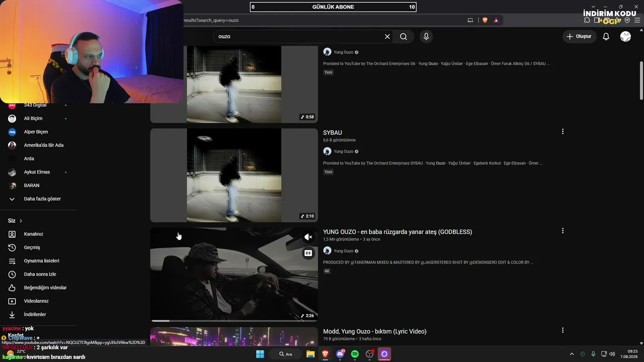Open the Windows Start menu
644x362 pixels.
(x=260, y=354)
